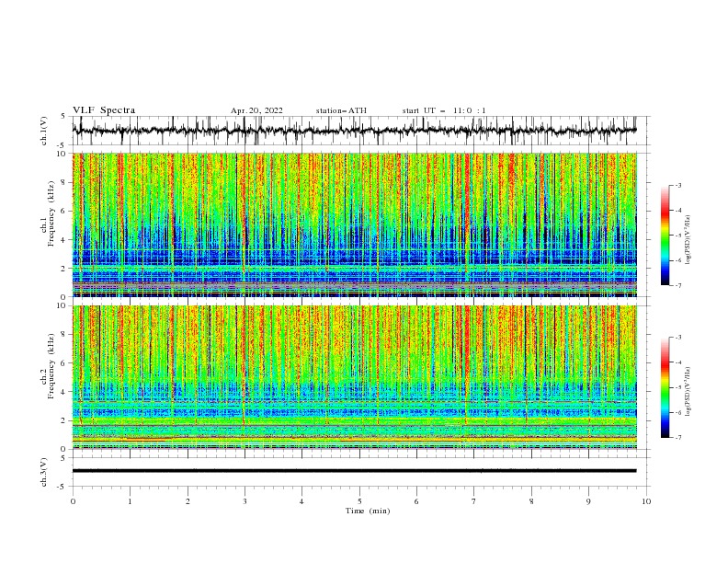Select the "Time (min)" axis title
Image resolution: width=728 pixels, height=563 pixels.
pos(368,511)
